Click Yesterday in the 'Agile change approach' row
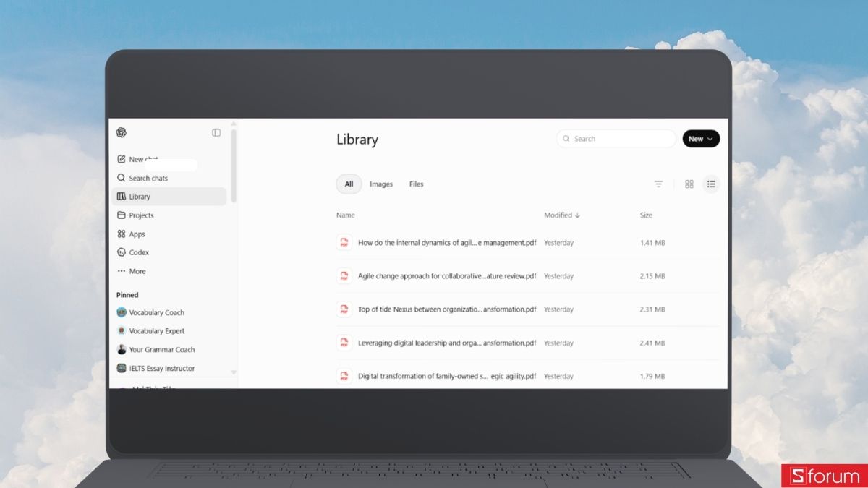This screenshot has width=868, height=488. 559,276
